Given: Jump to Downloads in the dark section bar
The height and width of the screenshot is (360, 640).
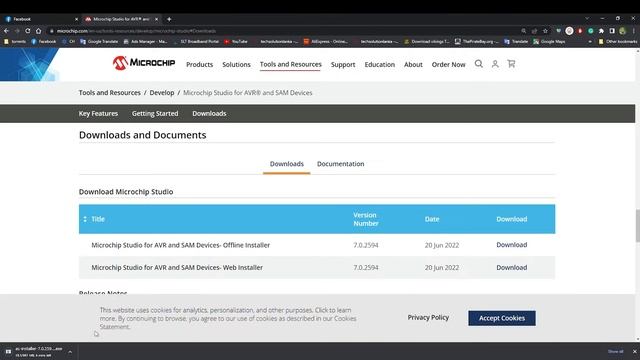Looking at the screenshot, I should coord(209,113).
